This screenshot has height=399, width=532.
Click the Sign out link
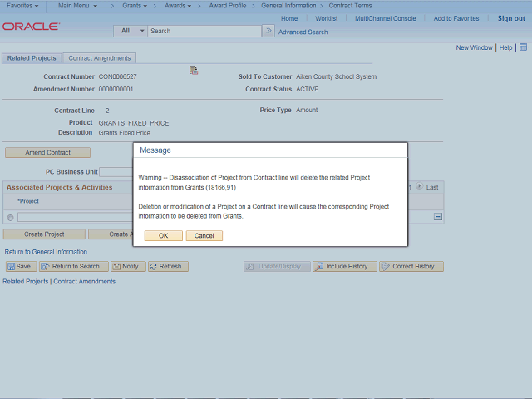pos(511,18)
